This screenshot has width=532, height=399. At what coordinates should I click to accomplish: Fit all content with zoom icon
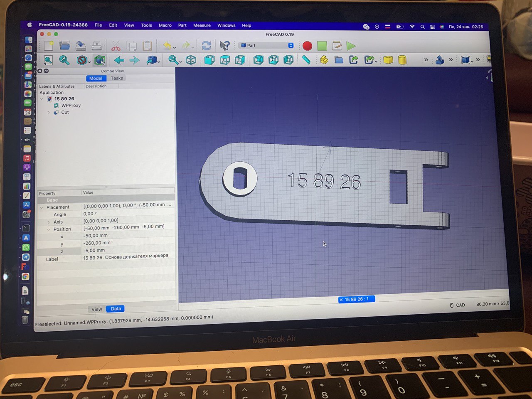click(x=49, y=60)
